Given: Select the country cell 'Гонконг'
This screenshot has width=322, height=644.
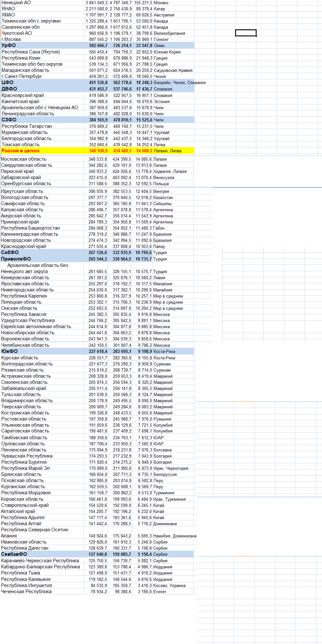Looking at the screenshot, I should pos(161,39).
